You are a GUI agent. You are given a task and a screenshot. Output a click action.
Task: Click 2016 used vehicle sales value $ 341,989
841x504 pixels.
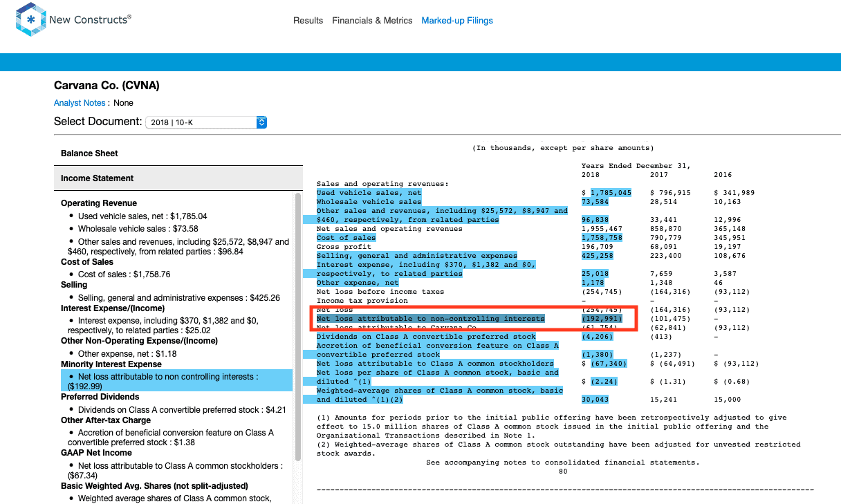[x=734, y=193]
